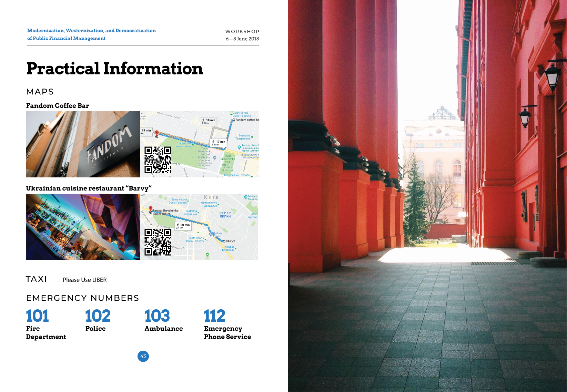This screenshot has width=567, height=392.
Task: Click the blue page number 43 circle
Action: coord(143,356)
